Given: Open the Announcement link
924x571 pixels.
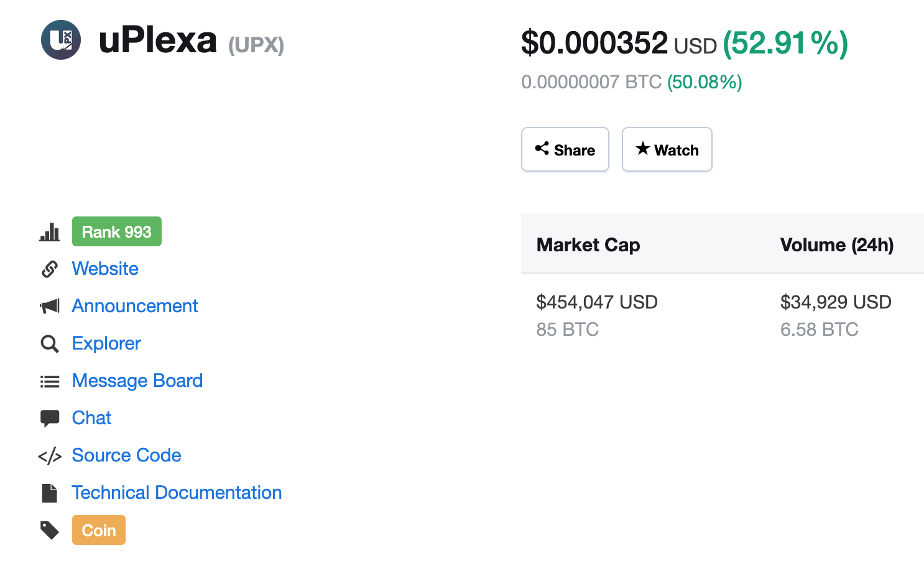Looking at the screenshot, I should 135,306.
